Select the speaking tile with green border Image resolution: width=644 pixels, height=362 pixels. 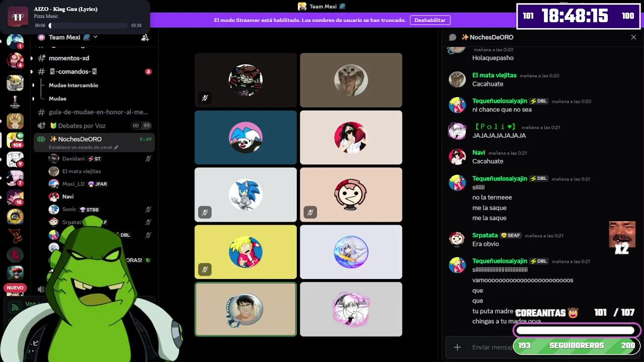(246, 309)
